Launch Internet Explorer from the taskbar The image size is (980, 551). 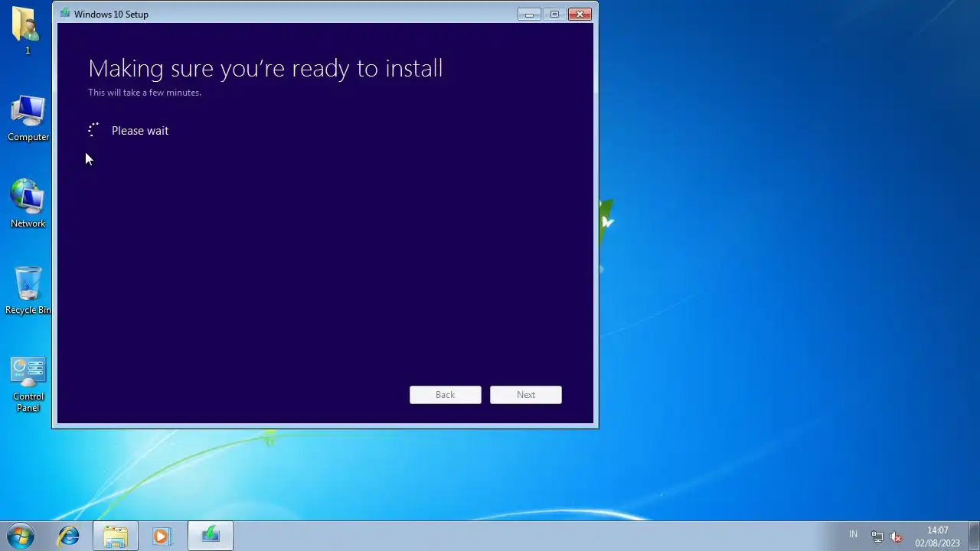69,536
